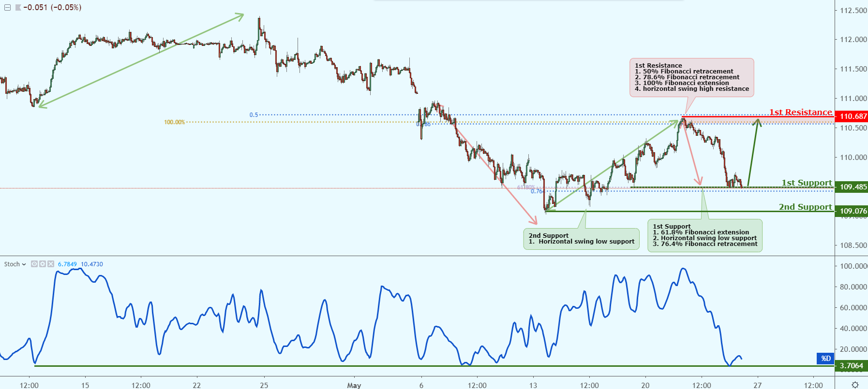The image size is (868, 389).
Task: Select the 109.076 second support price label
Action: (852, 211)
